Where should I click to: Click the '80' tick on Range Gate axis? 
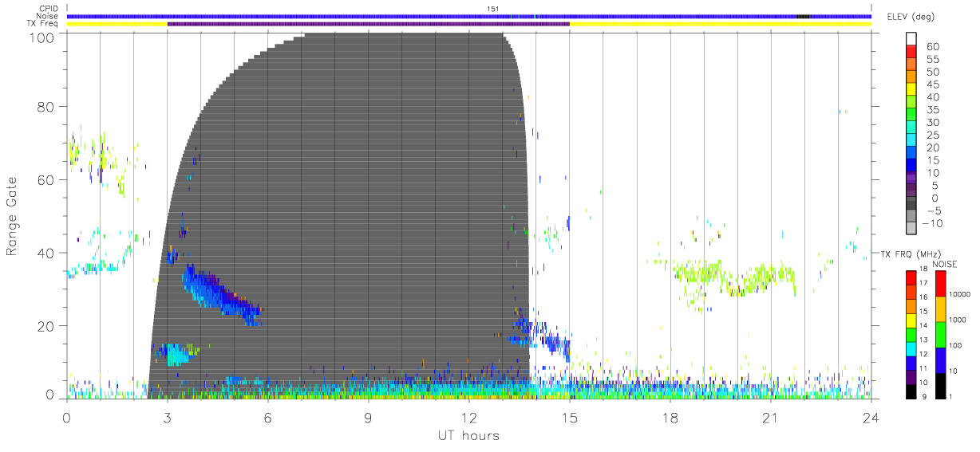47,107
